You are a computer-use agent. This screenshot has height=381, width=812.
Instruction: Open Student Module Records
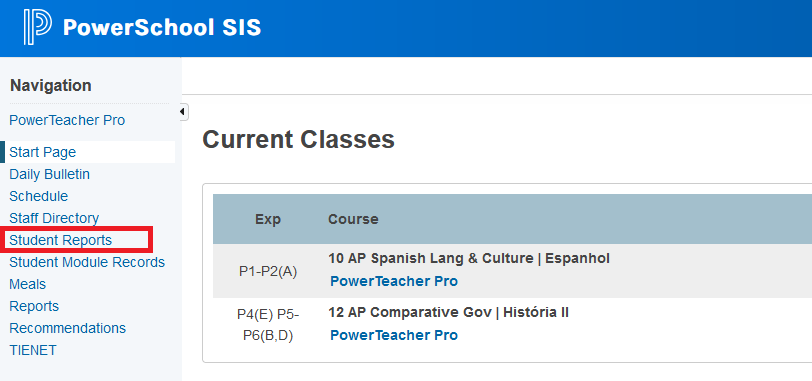(87, 262)
